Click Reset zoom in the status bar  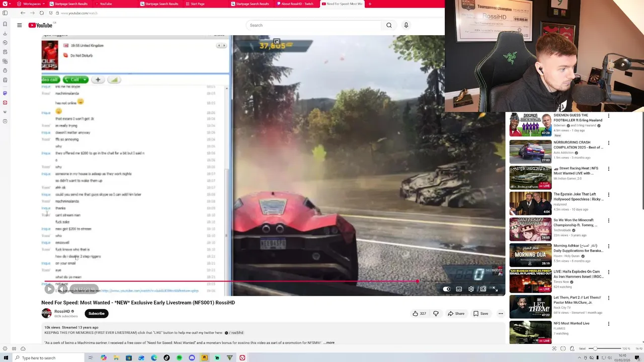click(x=582, y=348)
